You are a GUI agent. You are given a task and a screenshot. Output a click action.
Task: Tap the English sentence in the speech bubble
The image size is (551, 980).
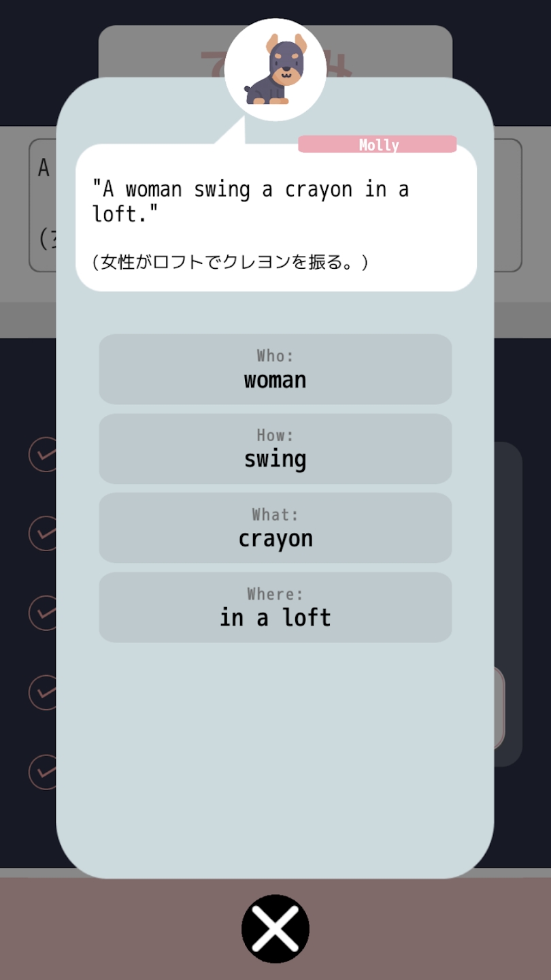click(x=250, y=201)
